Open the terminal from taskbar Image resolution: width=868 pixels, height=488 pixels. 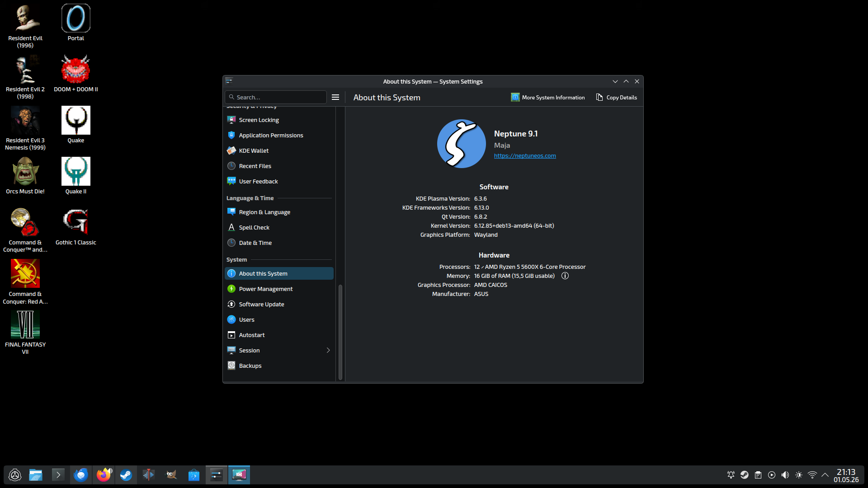[x=58, y=475]
